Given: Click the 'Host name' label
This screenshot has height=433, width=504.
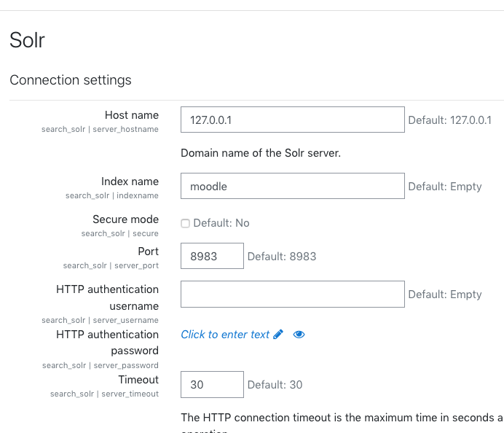Looking at the screenshot, I should (x=132, y=115).
